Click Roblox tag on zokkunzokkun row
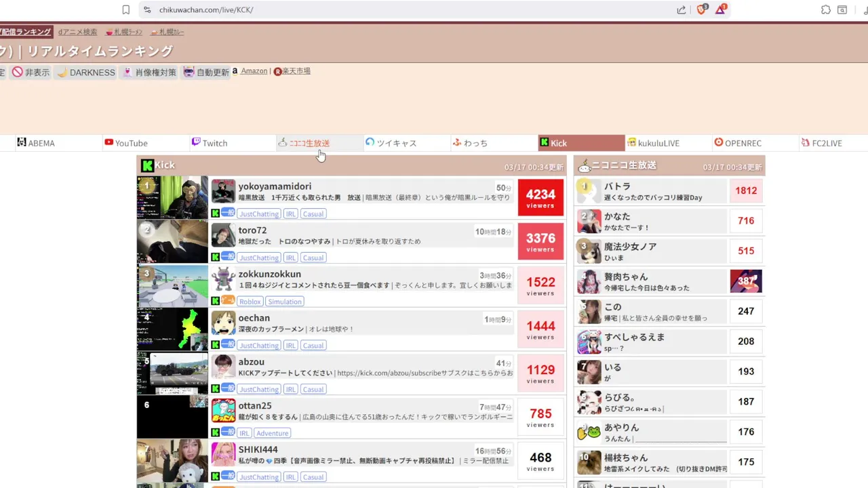This screenshot has height=488, width=868. coord(250,302)
